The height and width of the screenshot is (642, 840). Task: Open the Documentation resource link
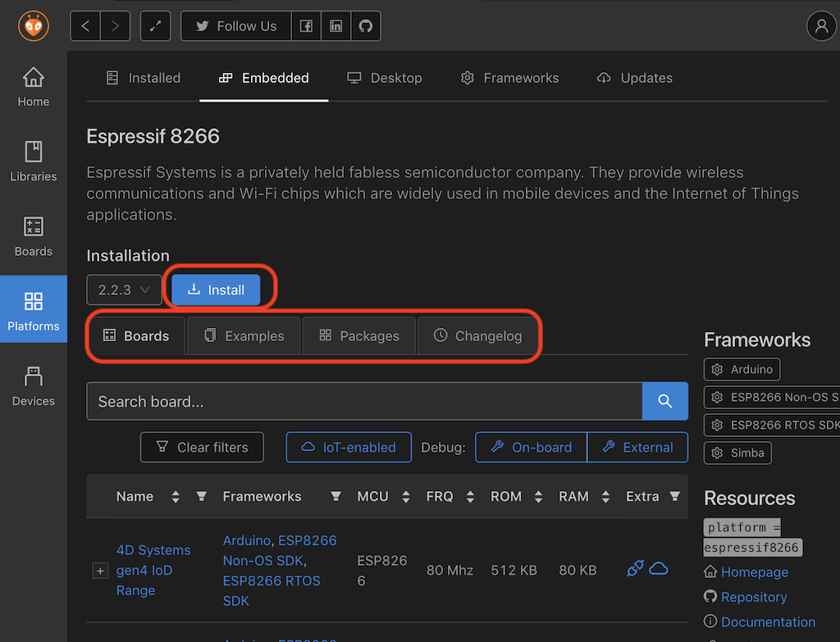tap(768, 622)
